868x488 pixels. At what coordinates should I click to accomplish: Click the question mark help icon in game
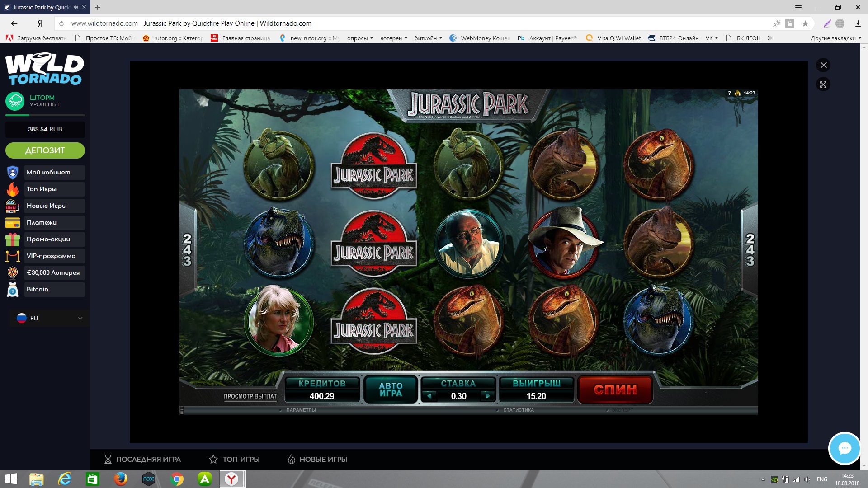[x=729, y=93]
